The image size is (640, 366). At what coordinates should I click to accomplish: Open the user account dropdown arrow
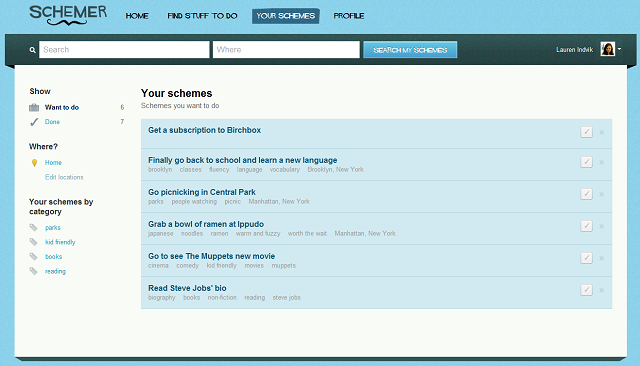point(619,49)
